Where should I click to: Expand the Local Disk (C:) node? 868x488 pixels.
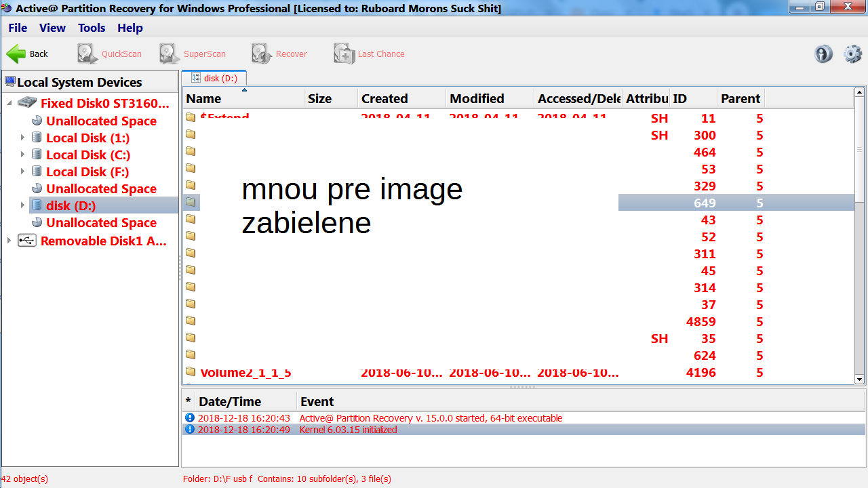tap(22, 155)
